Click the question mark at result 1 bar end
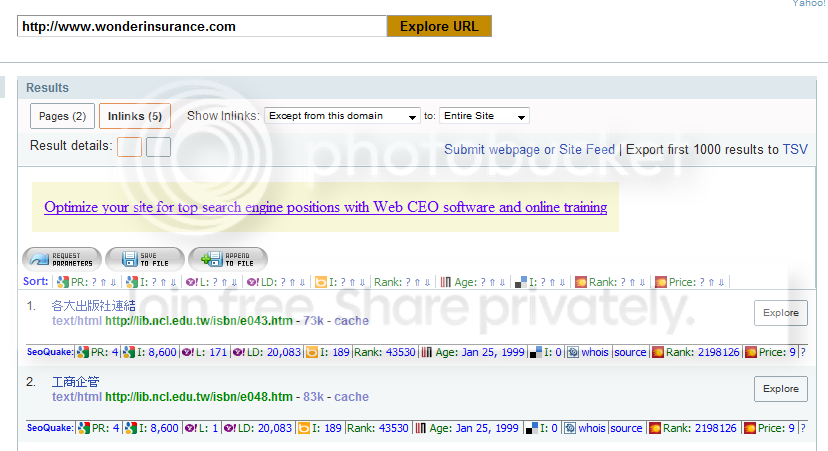This screenshot has width=828, height=451. pyautogui.click(x=803, y=352)
